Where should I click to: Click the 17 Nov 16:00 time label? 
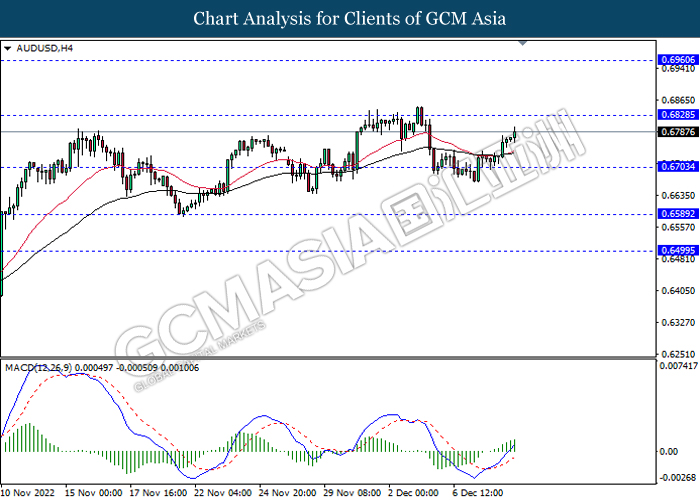(x=158, y=493)
